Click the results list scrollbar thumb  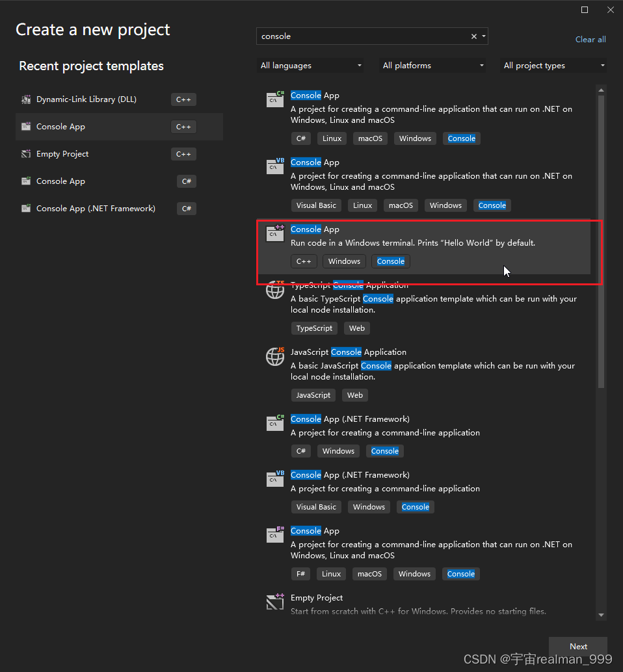[601, 241]
